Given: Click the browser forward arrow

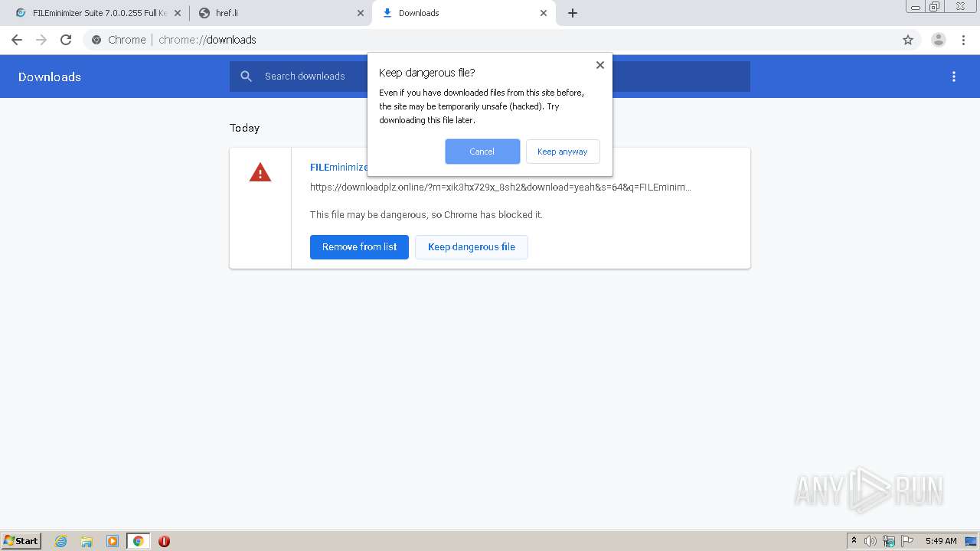Looking at the screenshot, I should [x=41, y=40].
